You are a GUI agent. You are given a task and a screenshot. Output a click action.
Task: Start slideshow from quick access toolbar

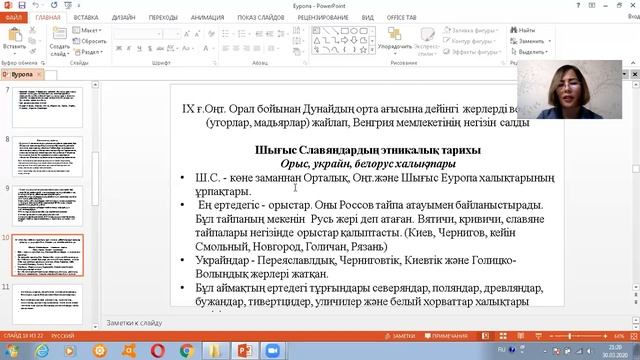pos(68,5)
